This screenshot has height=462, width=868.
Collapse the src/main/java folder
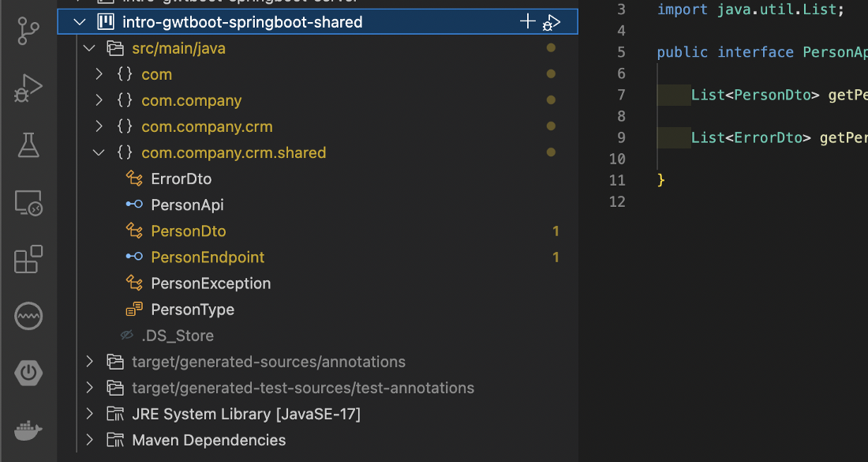coord(89,48)
